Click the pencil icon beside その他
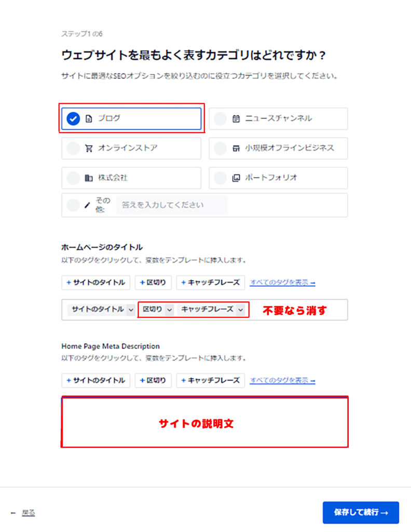Image resolution: width=411 pixels, height=532 pixels. 87,205
